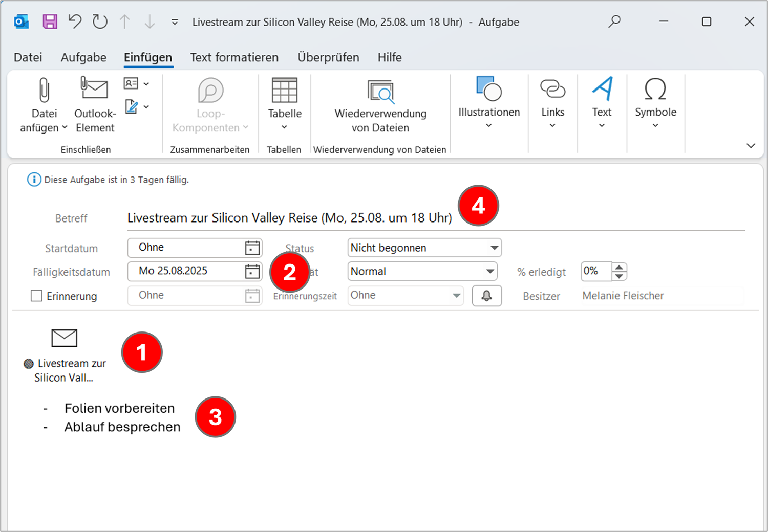Click the text Folien vorbereiten
Viewport: 768px width, 532px height.
(119, 408)
